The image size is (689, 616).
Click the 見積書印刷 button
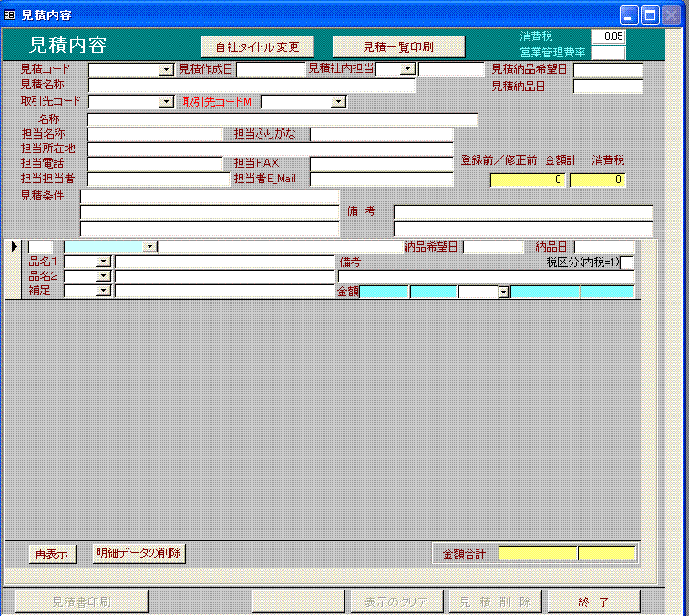(x=82, y=601)
